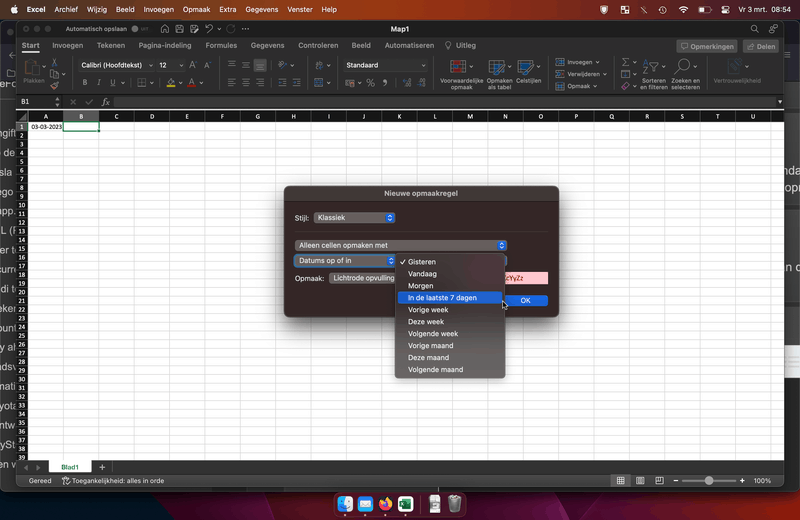The height and width of the screenshot is (520, 800).
Task: Pick the 'Vandaag' date option
Action: pos(422,274)
